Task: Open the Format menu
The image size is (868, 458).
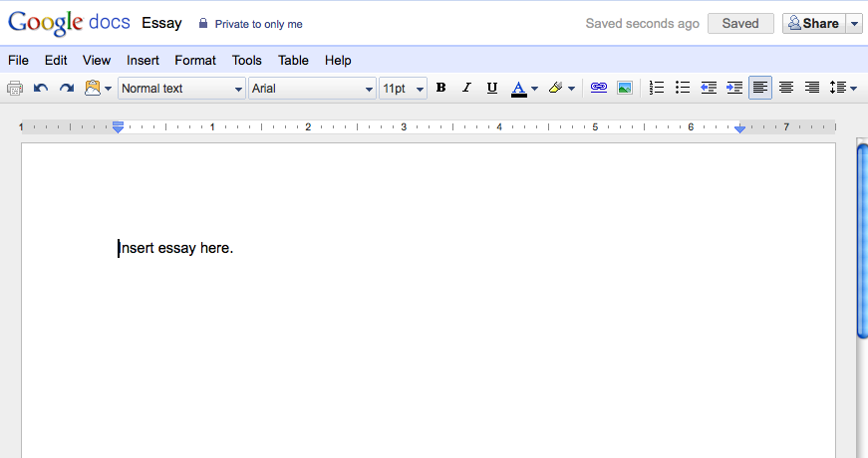Action: (195, 61)
